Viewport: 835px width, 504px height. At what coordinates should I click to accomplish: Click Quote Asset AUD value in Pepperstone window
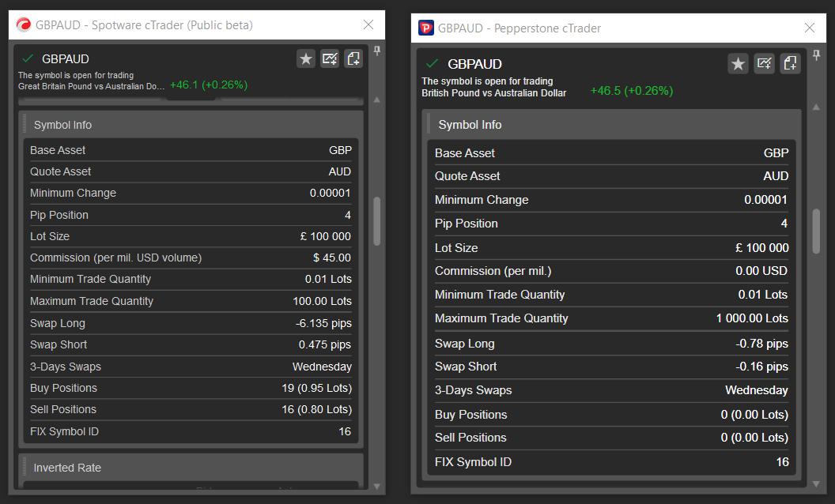pos(776,176)
